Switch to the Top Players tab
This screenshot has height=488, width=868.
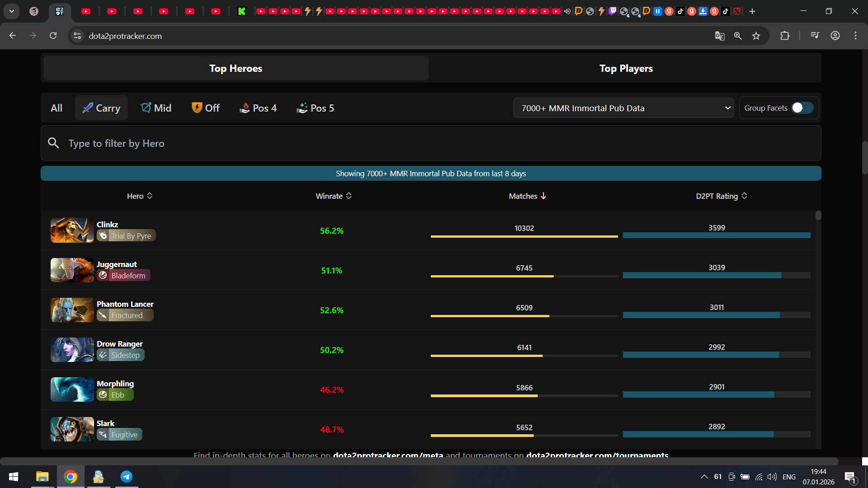[x=626, y=68]
